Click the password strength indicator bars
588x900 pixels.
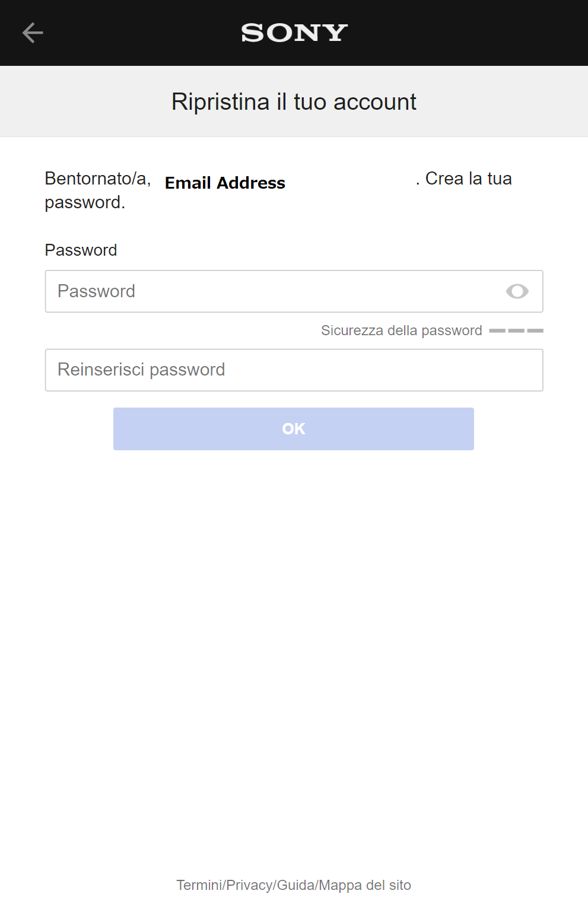[x=516, y=330]
